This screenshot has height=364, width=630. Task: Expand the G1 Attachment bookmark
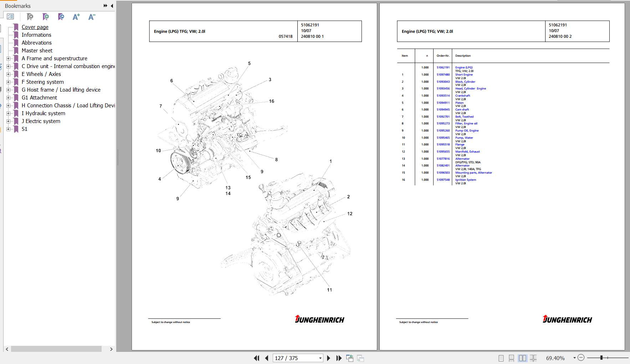point(8,98)
